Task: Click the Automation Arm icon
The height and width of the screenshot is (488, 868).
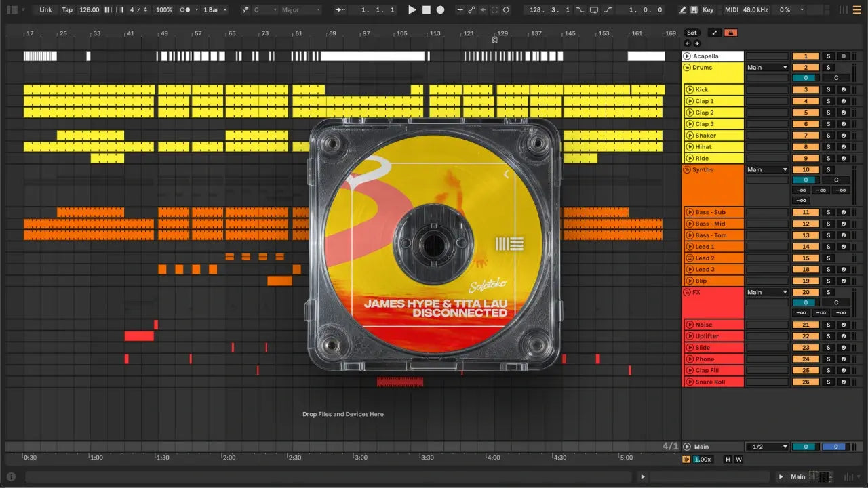Action: click(471, 10)
